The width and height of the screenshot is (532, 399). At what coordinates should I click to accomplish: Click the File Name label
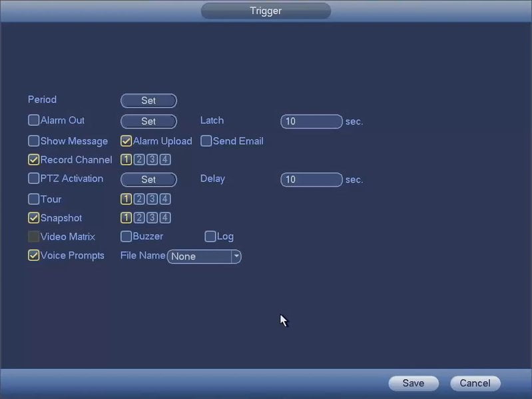[143, 255]
